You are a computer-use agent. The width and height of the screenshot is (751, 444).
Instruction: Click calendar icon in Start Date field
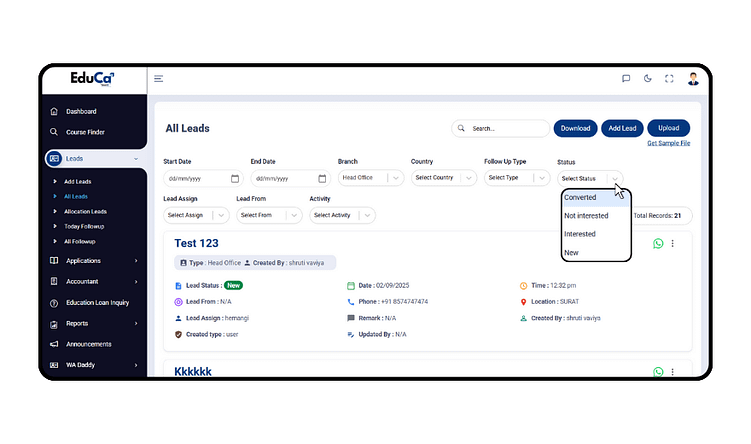coord(235,178)
